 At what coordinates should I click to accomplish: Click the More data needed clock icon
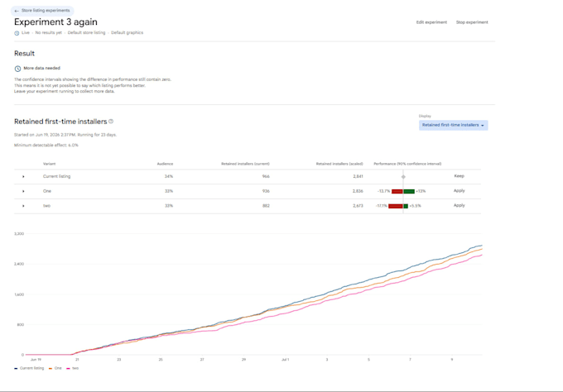click(17, 69)
